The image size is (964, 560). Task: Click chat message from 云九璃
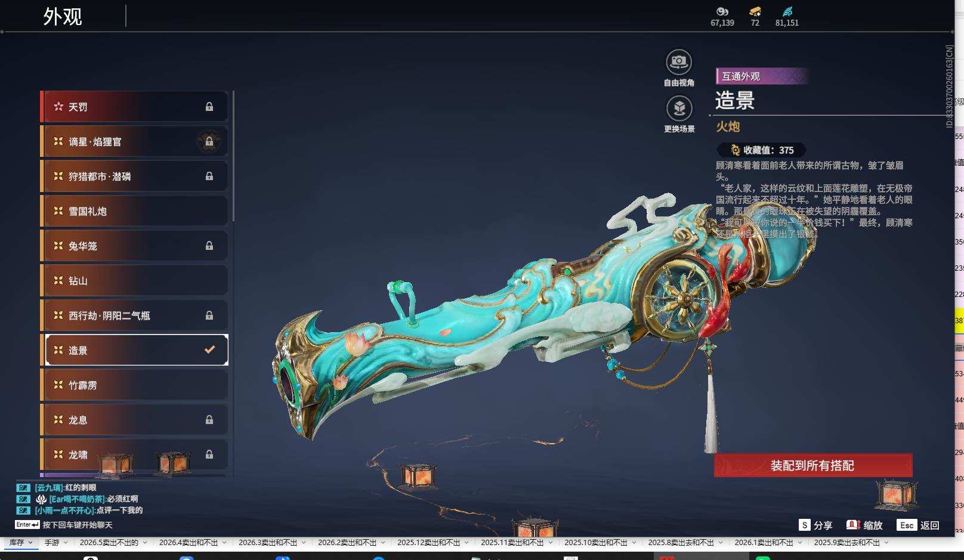(66, 488)
